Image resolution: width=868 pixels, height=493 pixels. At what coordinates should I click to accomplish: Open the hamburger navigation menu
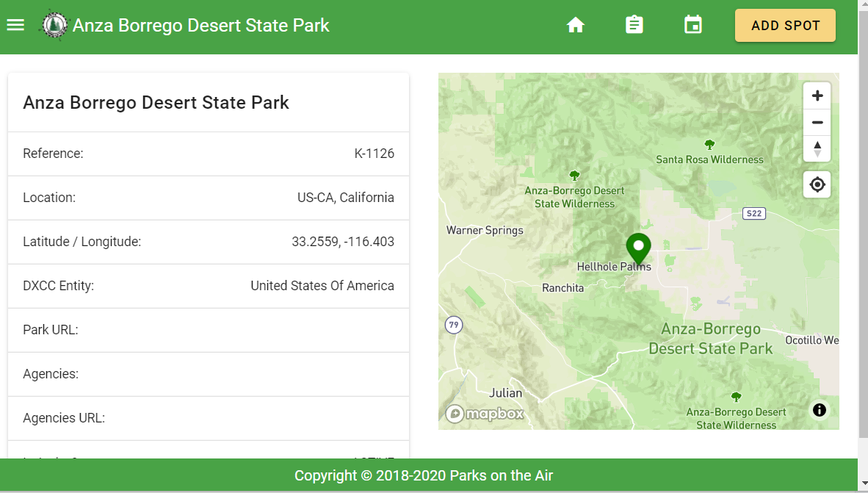click(x=15, y=25)
